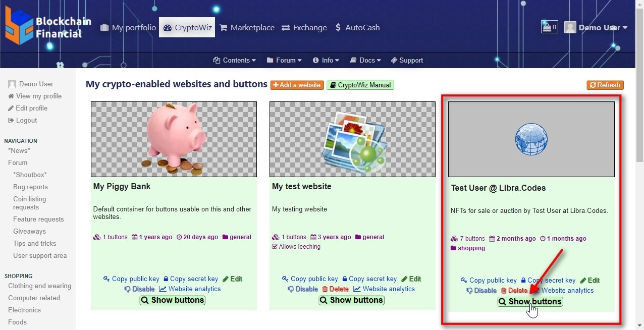Go to the Marketplace tab

click(247, 28)
